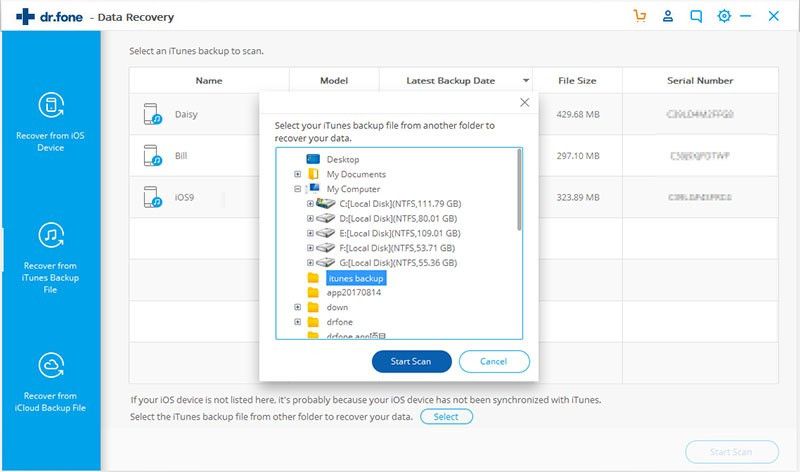Click the 297.10 MB file size
The width and height of the screenshot is (800, 472).
tap(578, 156)
